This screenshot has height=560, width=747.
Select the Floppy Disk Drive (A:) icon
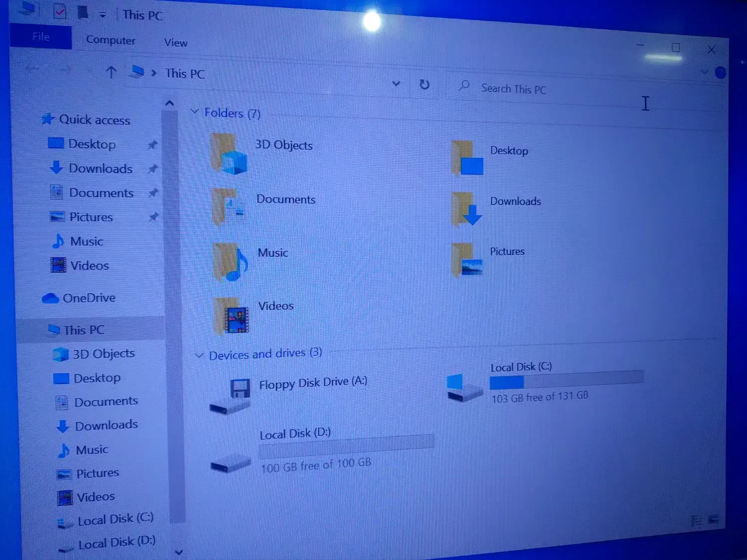[231, 396]
